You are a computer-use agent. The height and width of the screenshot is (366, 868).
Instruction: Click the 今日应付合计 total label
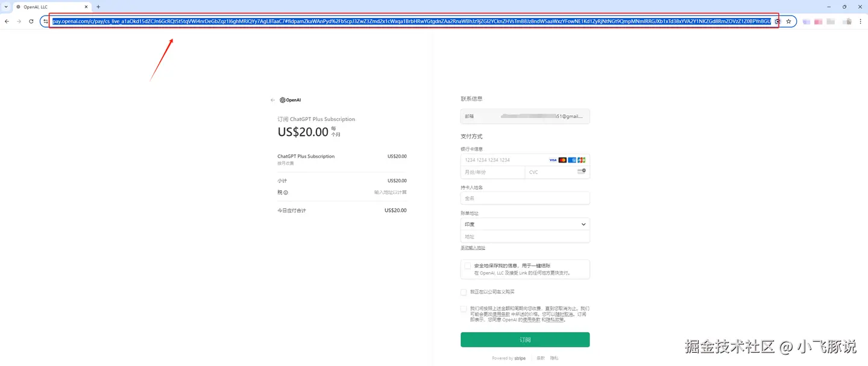pos(292,211)
